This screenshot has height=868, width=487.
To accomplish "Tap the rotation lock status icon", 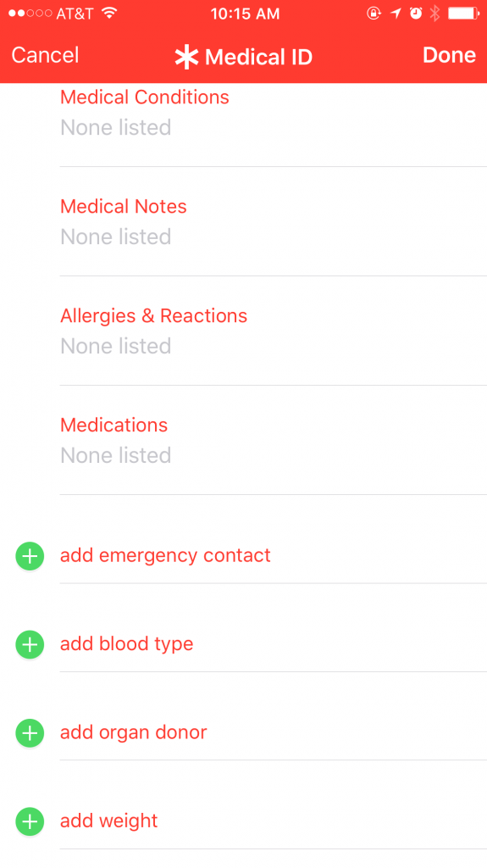I will click(x=374, y=14).
